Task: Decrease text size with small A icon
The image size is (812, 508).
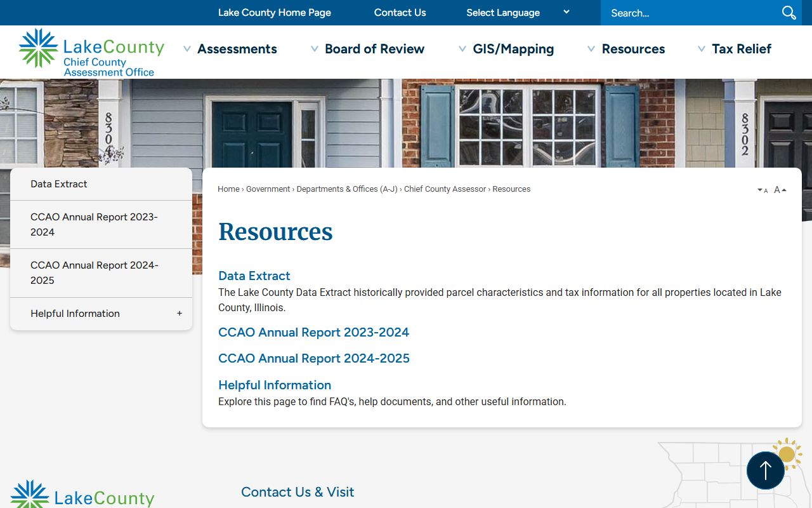Action: 763,190
